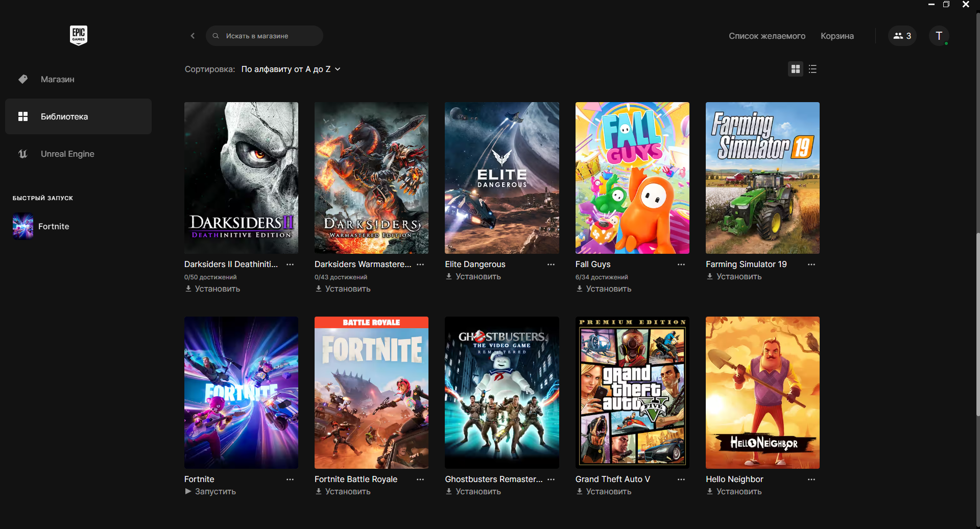Open more options for Darksiders II Deathinitive
Image resolution: width=980 pixels, height=529 pixels.
(290, 264)
